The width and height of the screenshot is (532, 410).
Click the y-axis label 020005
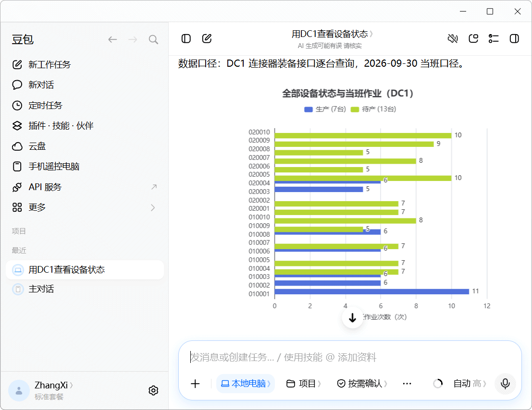pos(259,174)
